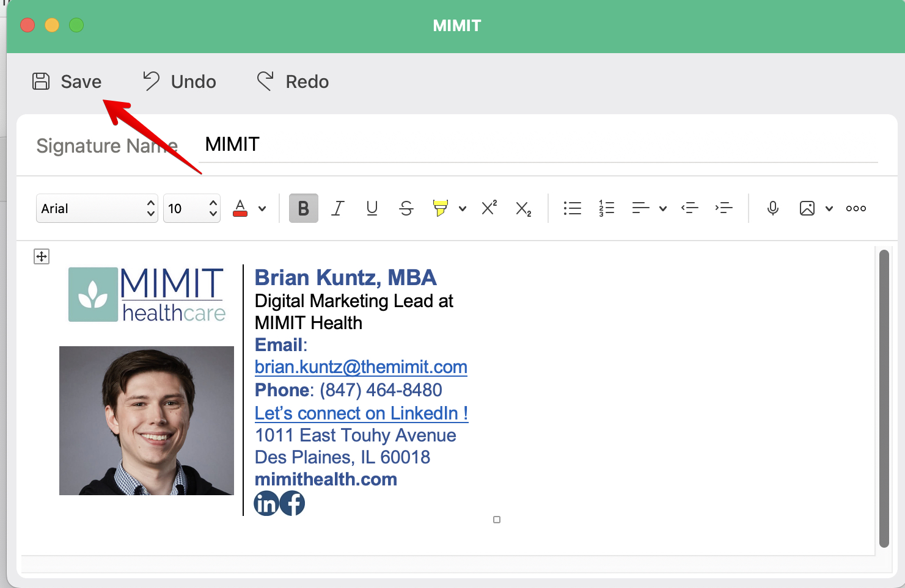The image size is (905, 588).
Task: Open the highlight color dropdown arrow
Action: pos(463,208)
